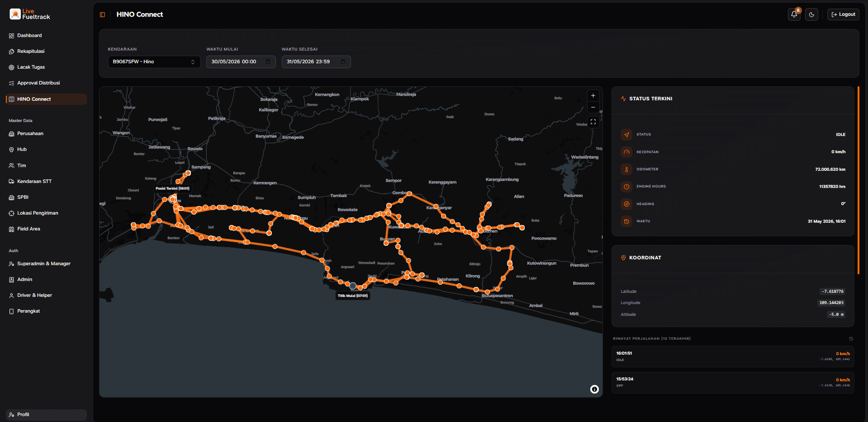The height and width of the screenshot is (422, 868).
Task: Open Driver & Helper page
Action: coord(46,295)
